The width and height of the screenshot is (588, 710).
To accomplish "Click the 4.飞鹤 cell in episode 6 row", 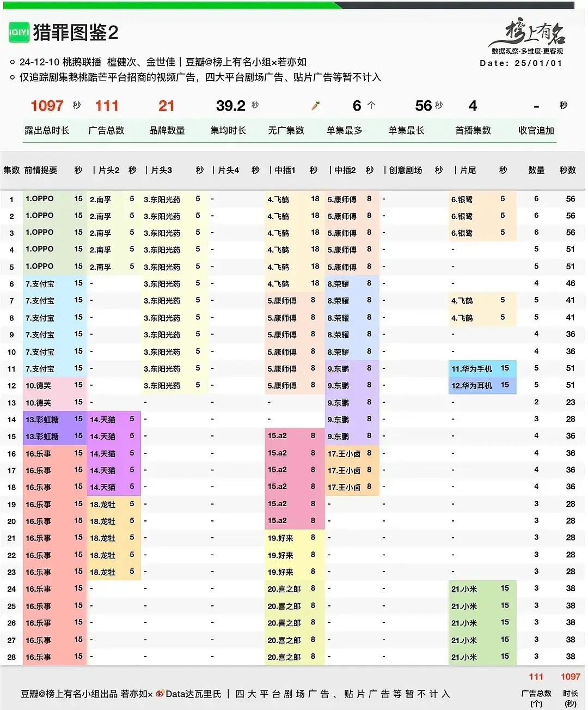I will coord(278,284).
